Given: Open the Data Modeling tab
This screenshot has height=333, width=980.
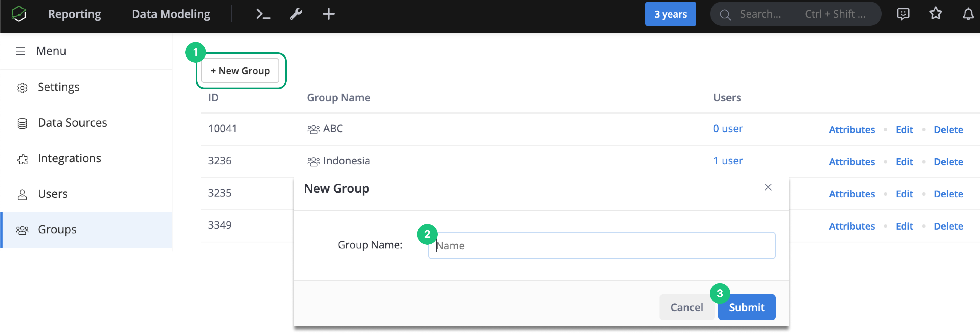Looking at the screenshot, I should click(x=171, y=14).
